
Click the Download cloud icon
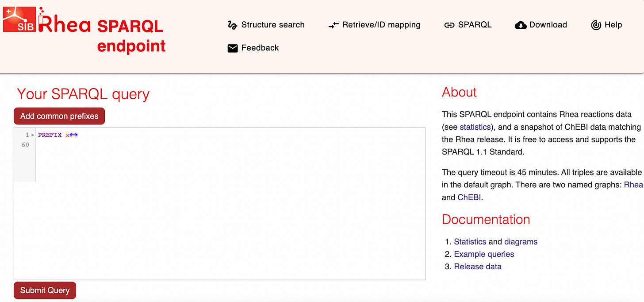(521, 25)
